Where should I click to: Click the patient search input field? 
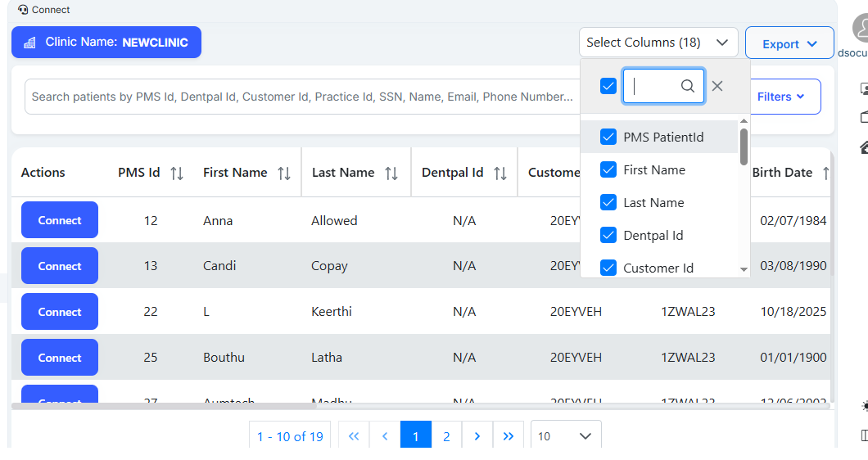click(x=301, y=97)
